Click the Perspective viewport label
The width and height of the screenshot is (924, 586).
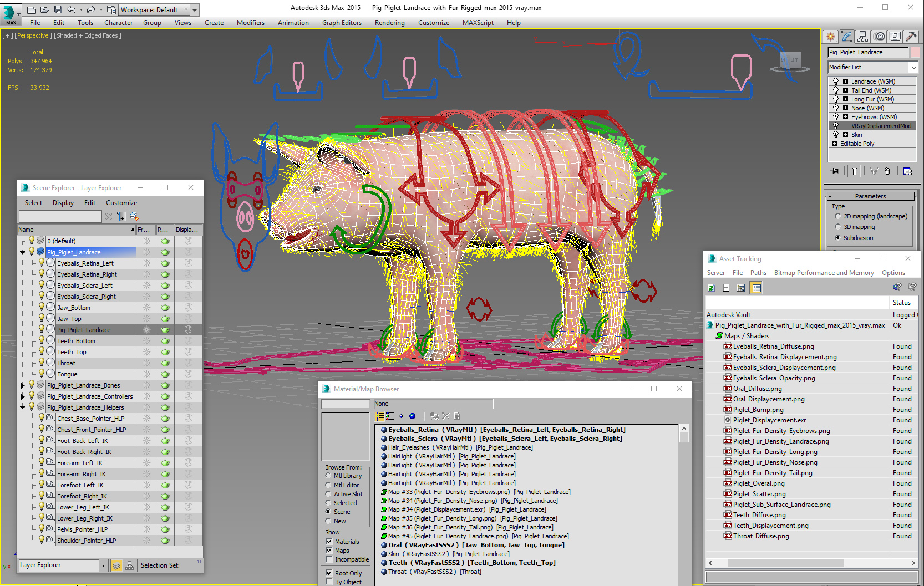[33, 35]
